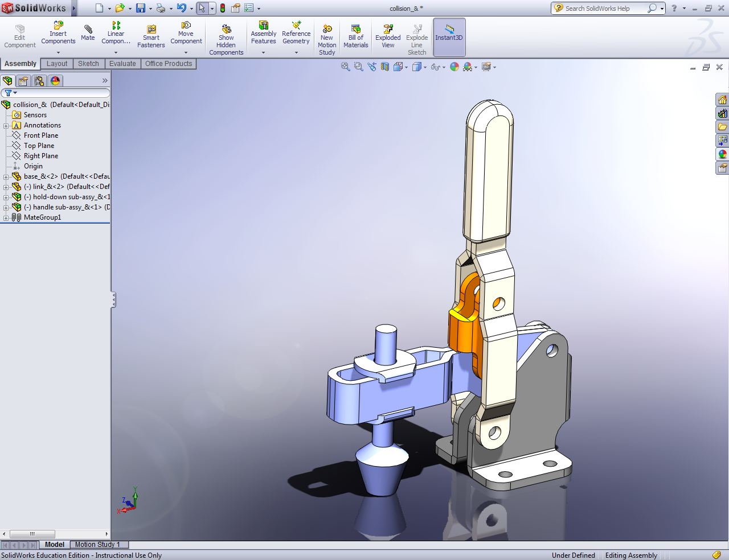The width and height of the screenshot is (729, 560).
Task: Click the Rebuild traffic light icon
Action: (223, 8)
